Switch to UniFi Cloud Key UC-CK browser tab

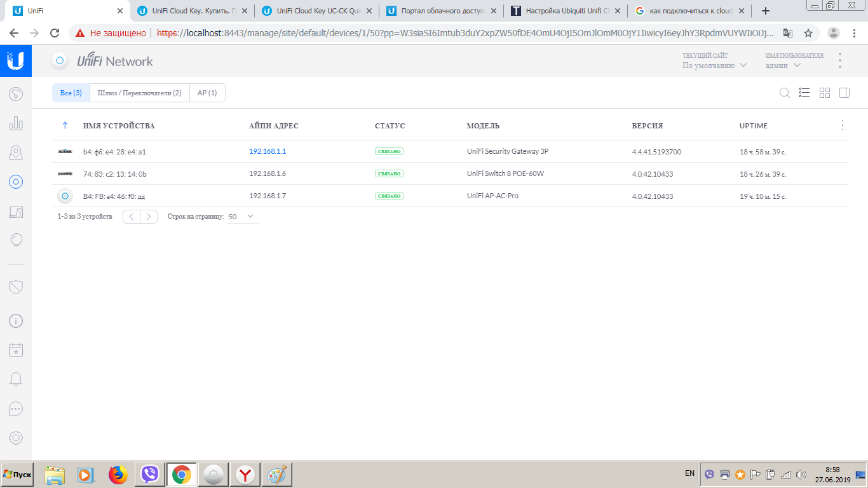[316, 11]
